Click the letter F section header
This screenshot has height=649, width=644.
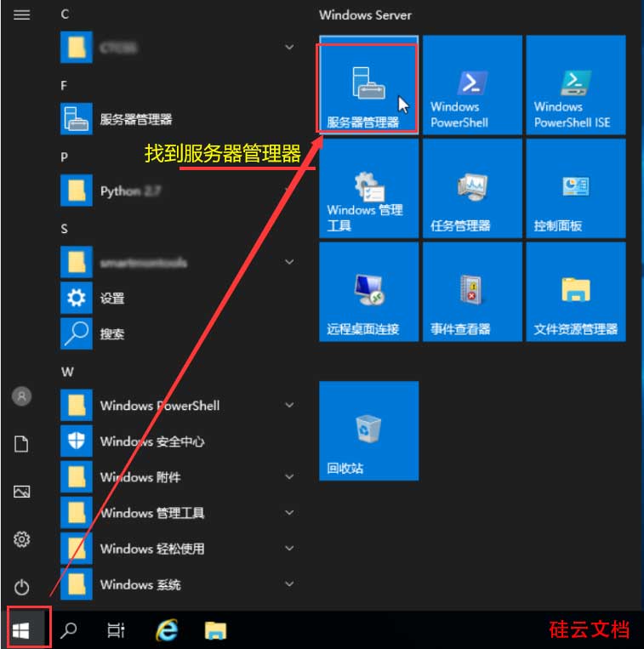coord(64,86)
